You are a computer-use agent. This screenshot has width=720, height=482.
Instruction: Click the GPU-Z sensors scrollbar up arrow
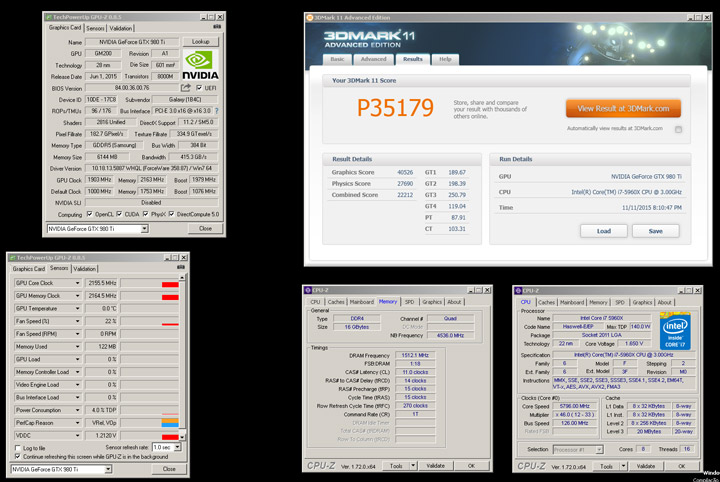pos(182,277)
